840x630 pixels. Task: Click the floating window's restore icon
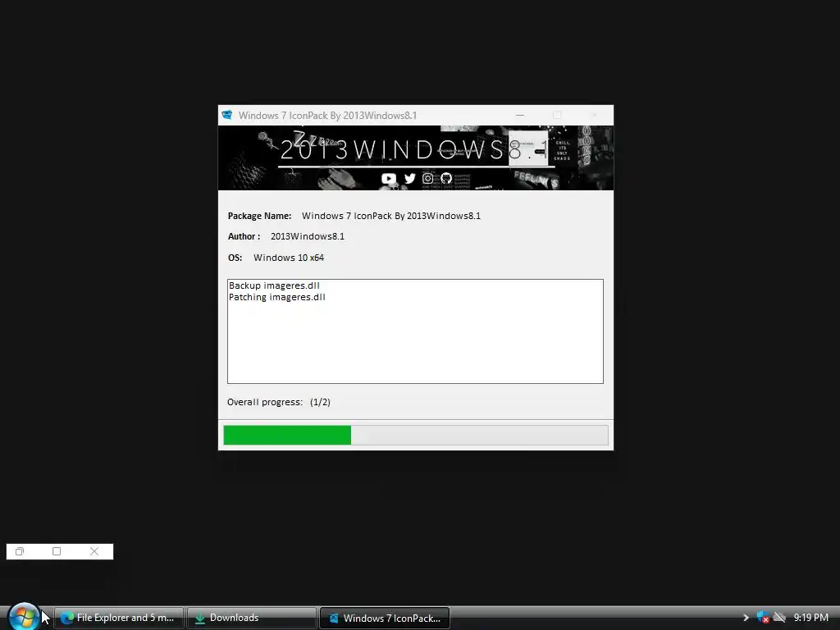[20, 551]
